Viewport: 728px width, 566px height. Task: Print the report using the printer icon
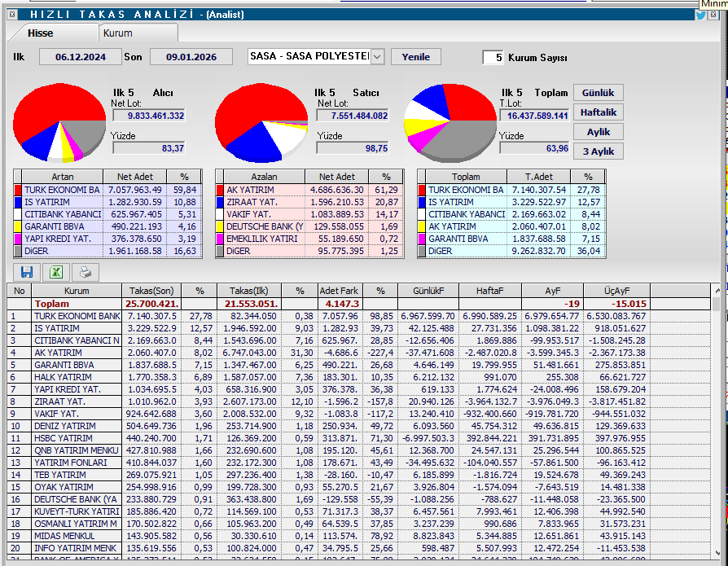86,273
